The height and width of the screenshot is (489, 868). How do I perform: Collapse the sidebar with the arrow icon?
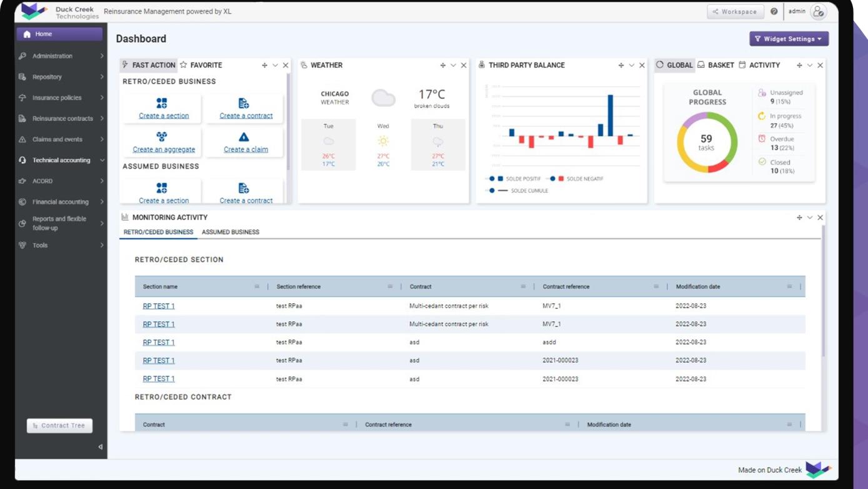[x=100, y=446]
